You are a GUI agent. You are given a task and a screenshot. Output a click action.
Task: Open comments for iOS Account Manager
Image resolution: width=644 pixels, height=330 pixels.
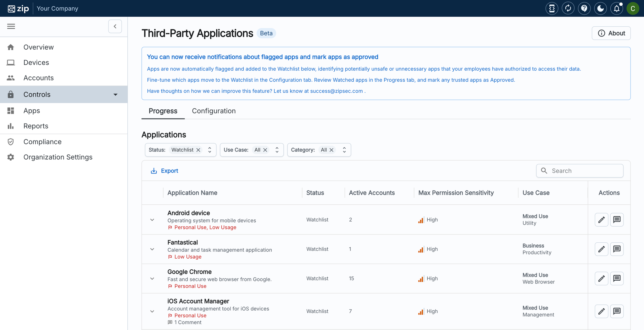pyautogui.click(x=617, y=311)
